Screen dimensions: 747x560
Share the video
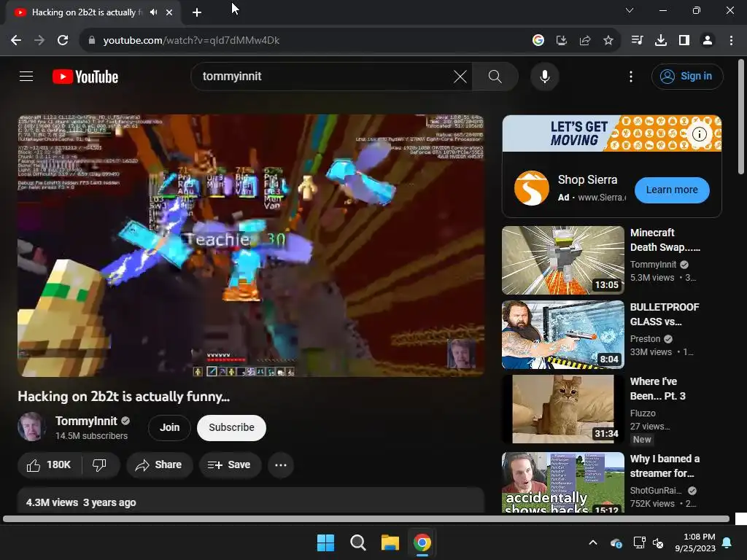click(x=159, y=464)
